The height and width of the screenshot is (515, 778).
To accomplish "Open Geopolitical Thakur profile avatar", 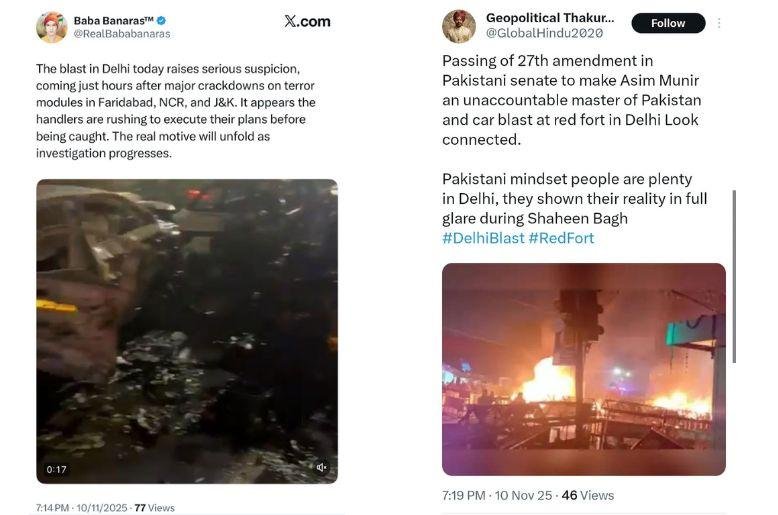I will (459, 26).
